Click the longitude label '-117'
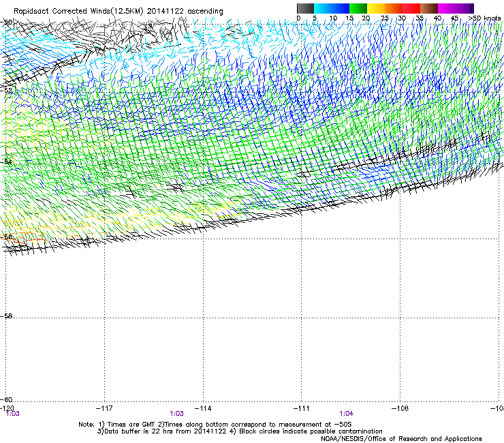504x443 pixels. point(104,408)
